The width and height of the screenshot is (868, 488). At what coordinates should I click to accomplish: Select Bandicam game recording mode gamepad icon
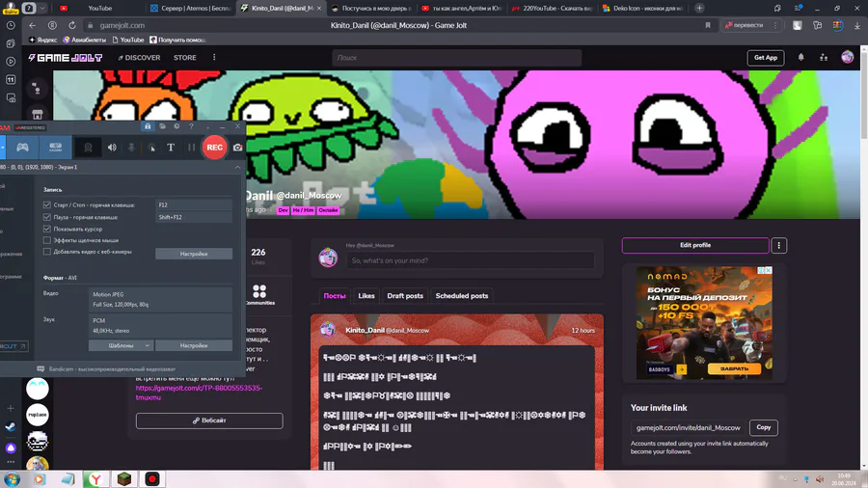23,148
